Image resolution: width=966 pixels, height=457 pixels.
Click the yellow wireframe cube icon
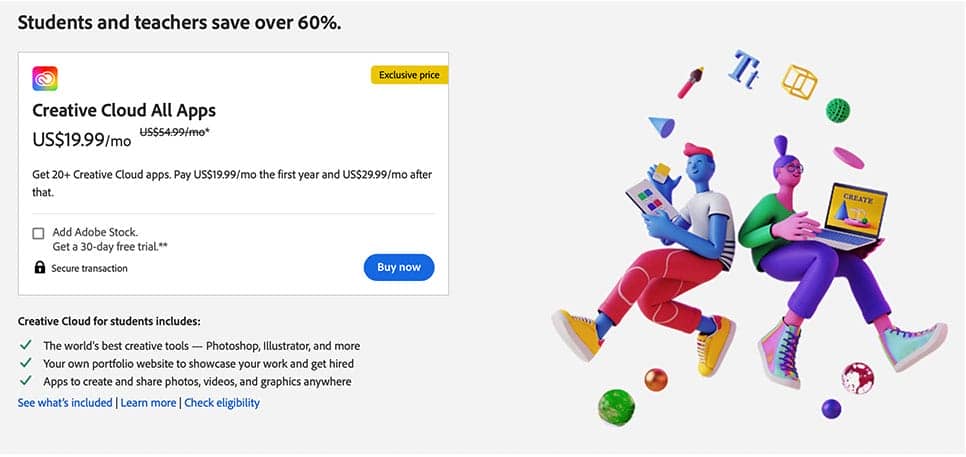(799, 80)
